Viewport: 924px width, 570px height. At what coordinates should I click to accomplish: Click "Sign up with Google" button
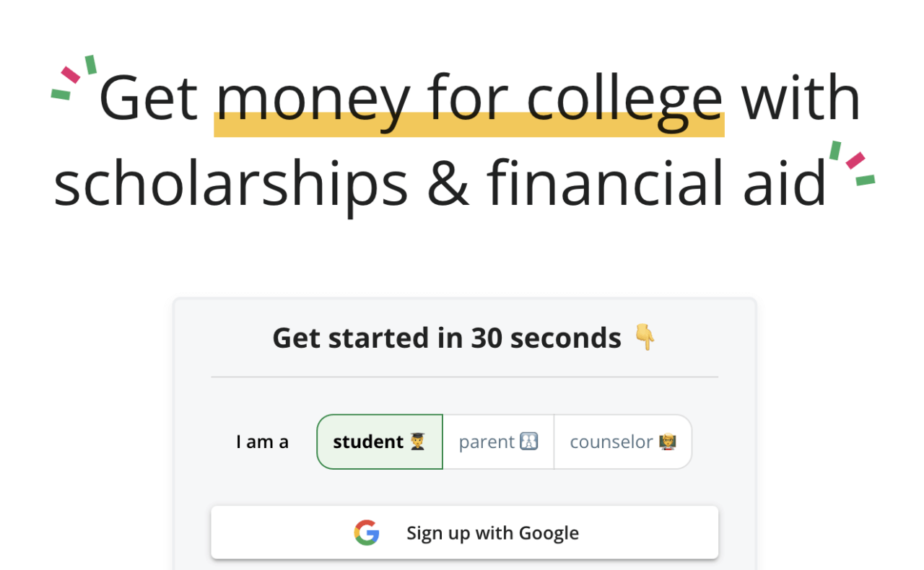tap(464, 532)
